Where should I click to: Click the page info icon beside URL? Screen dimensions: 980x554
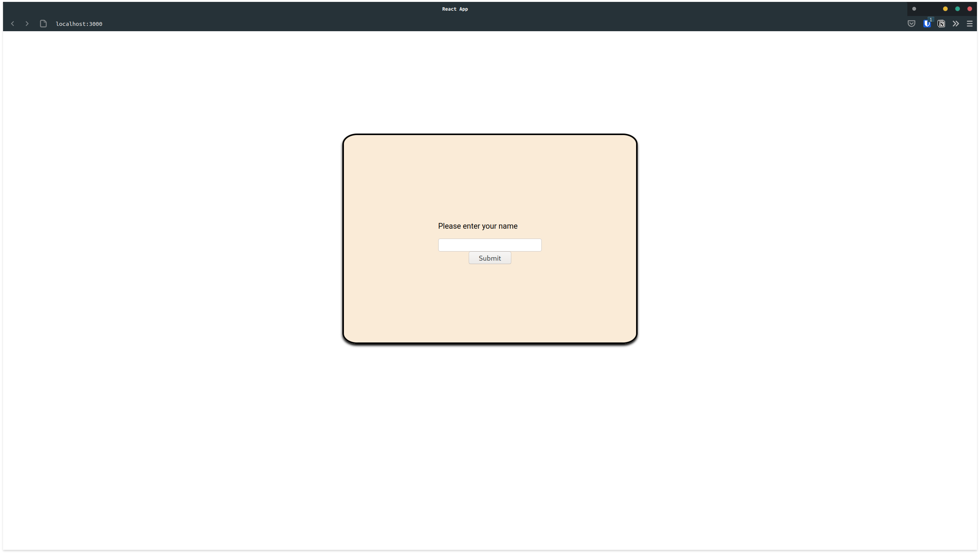click(x=43, y=24)
